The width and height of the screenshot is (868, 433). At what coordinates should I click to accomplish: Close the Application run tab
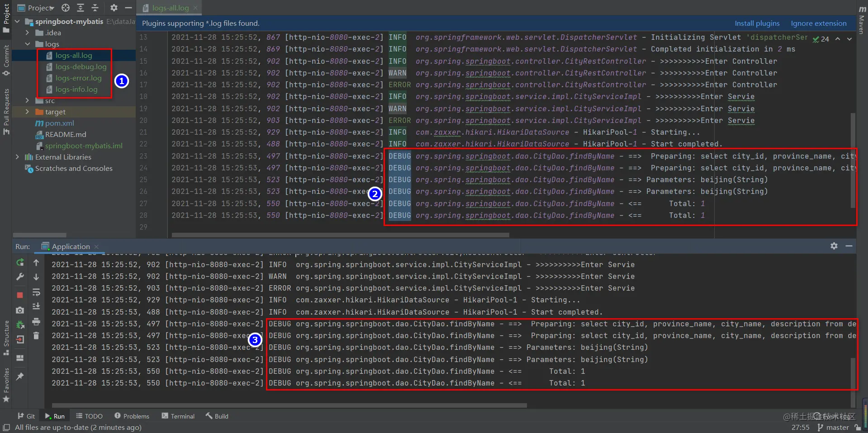tap(96, 246)
